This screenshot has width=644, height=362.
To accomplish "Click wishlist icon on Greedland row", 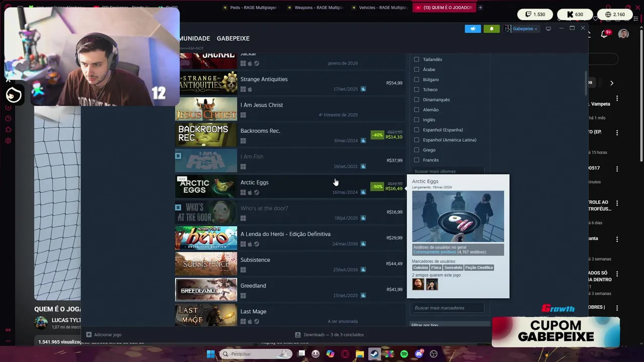I will [363, 295].
